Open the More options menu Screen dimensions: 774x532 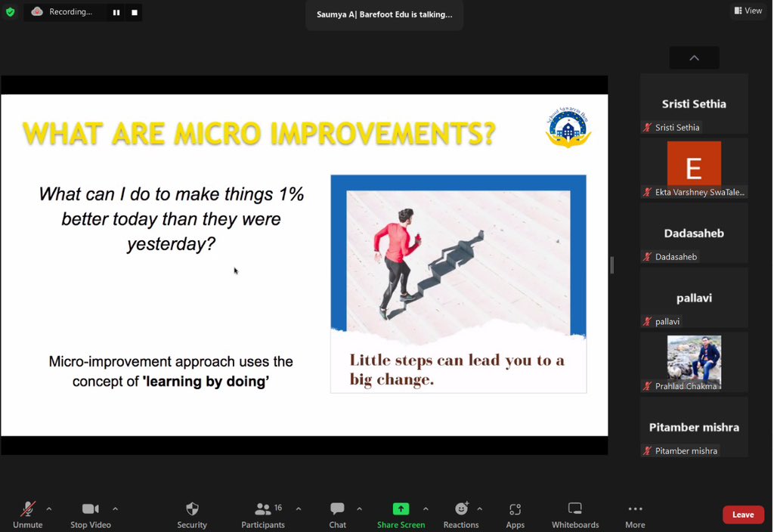(635, 515)
